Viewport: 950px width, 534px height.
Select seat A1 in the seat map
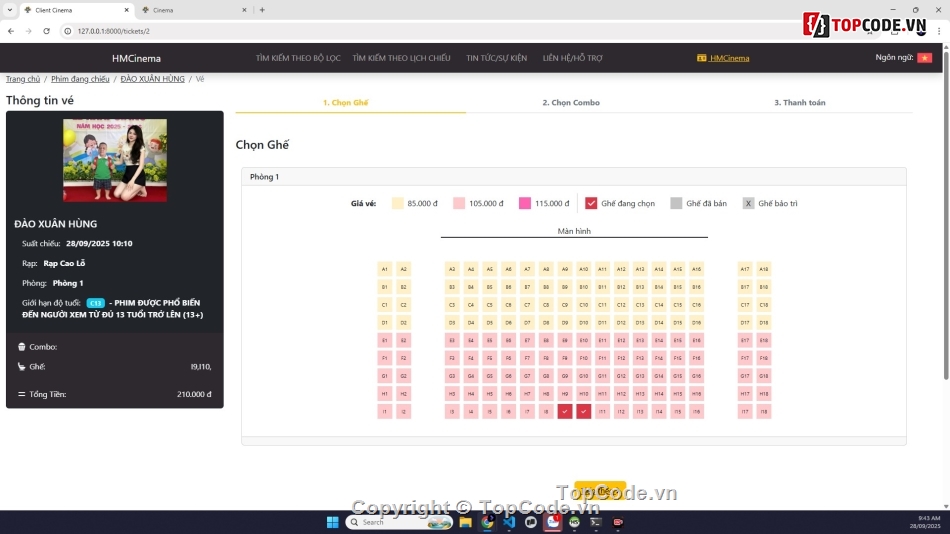point(384,269)
